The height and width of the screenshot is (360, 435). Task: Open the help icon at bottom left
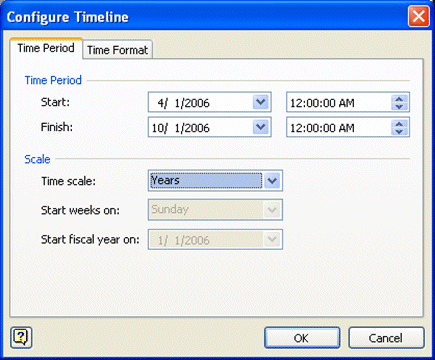point(21,337)
